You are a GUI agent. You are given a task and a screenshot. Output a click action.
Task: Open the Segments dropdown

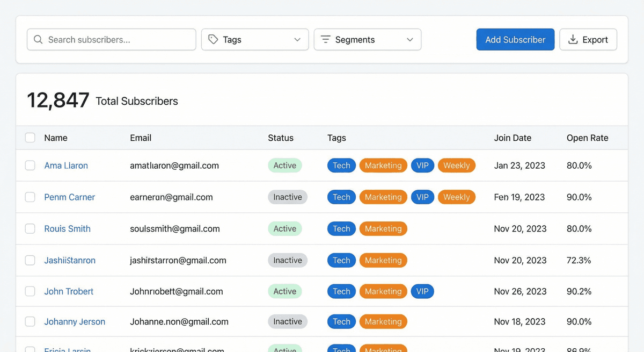point(367,39)
